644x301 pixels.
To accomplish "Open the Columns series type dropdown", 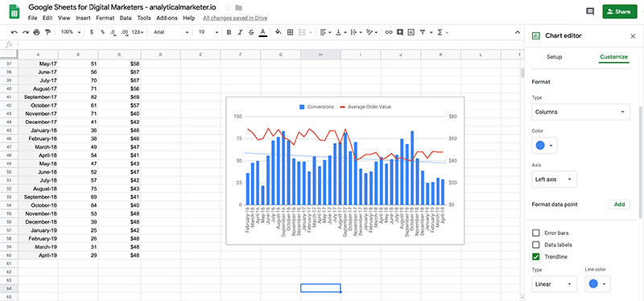I will tap(580, 112).
